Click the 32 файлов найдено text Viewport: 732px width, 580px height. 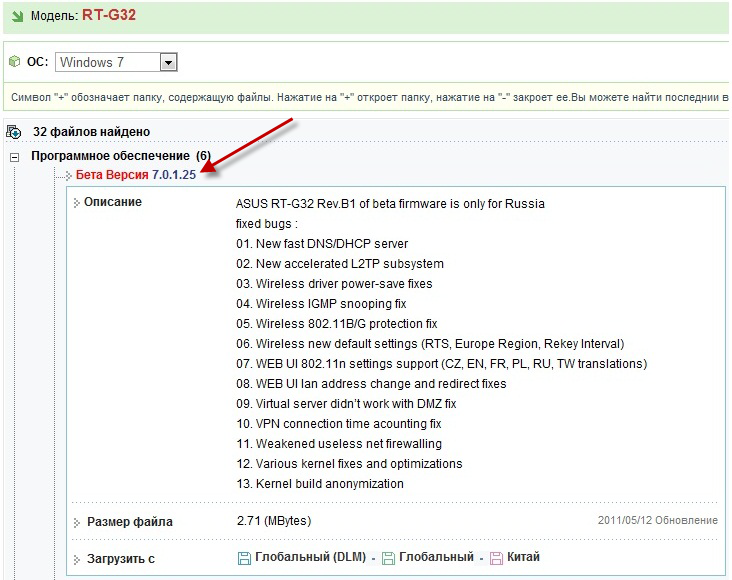[x=91, y=132]
